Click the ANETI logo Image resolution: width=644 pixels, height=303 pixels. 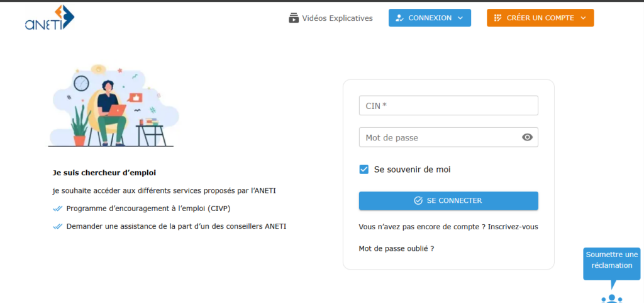50,18
